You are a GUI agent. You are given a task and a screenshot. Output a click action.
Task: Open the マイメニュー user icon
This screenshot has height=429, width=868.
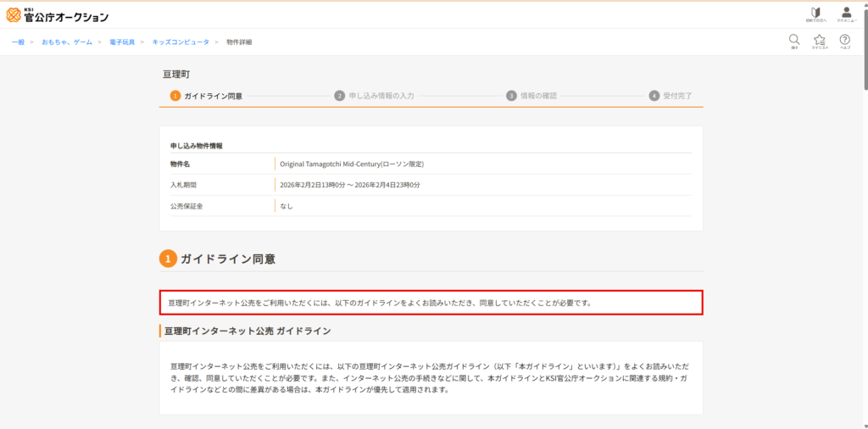(x=845, y=14)
